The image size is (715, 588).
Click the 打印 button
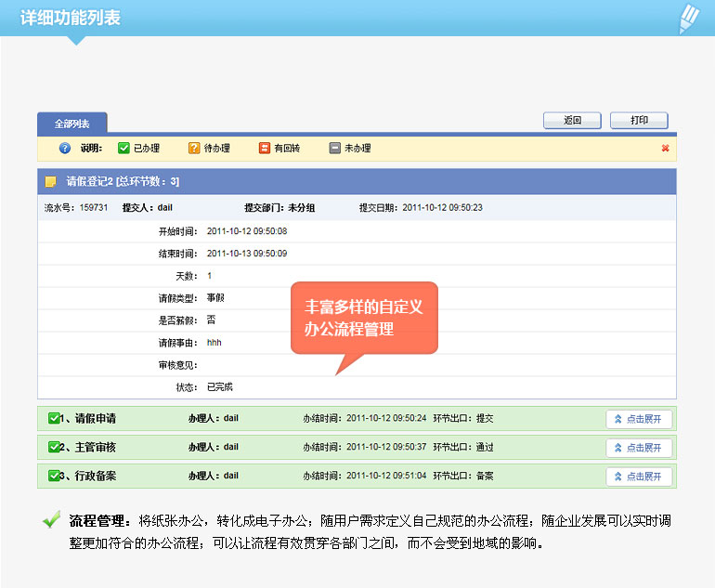tap(639, 121)
